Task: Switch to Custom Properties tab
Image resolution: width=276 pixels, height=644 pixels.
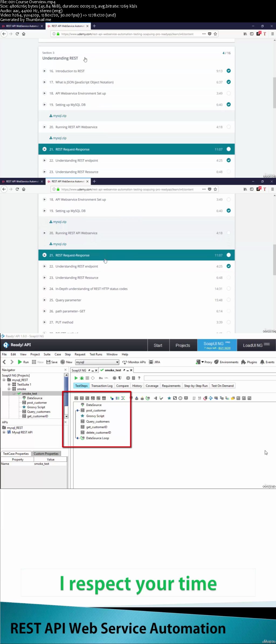Action: 46,454
